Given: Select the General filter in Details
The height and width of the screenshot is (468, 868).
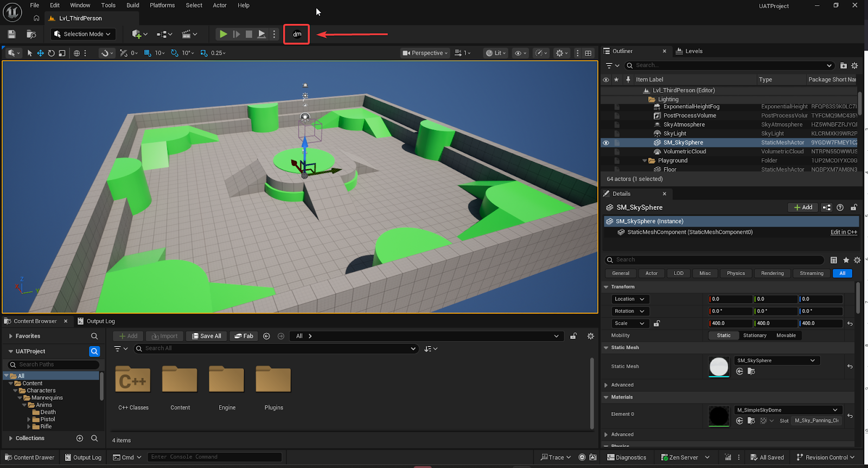Looking at the screenshot, I should tap(621, 273).
